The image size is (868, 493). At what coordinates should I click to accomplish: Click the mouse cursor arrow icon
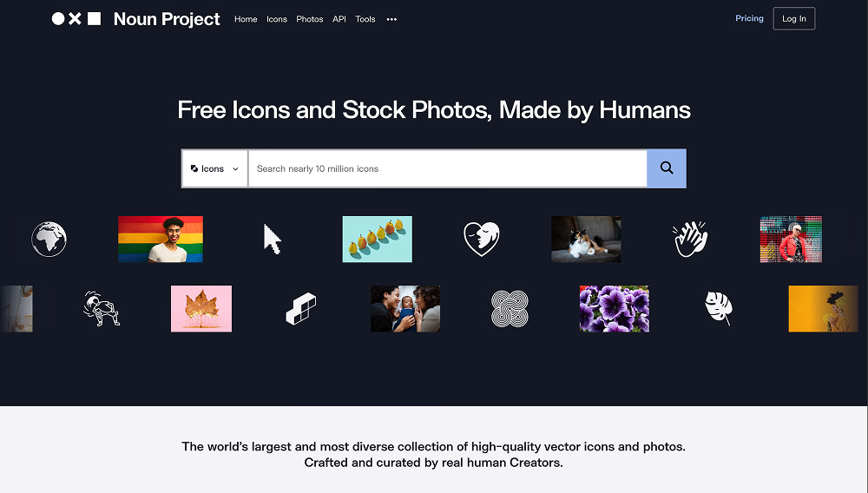(x=272, y=239)
